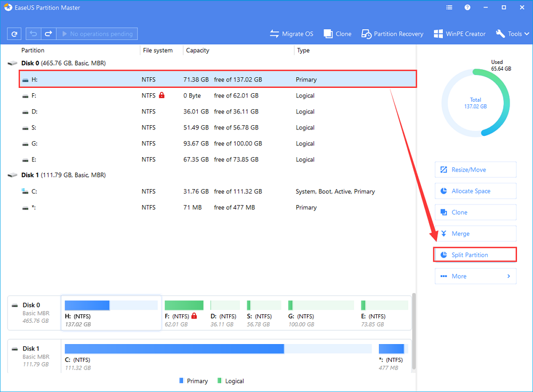The height and width of the screenshot is (392, 533).
Task: Click the F: (NTFS) block in disk map
Action: coord(184,313)
